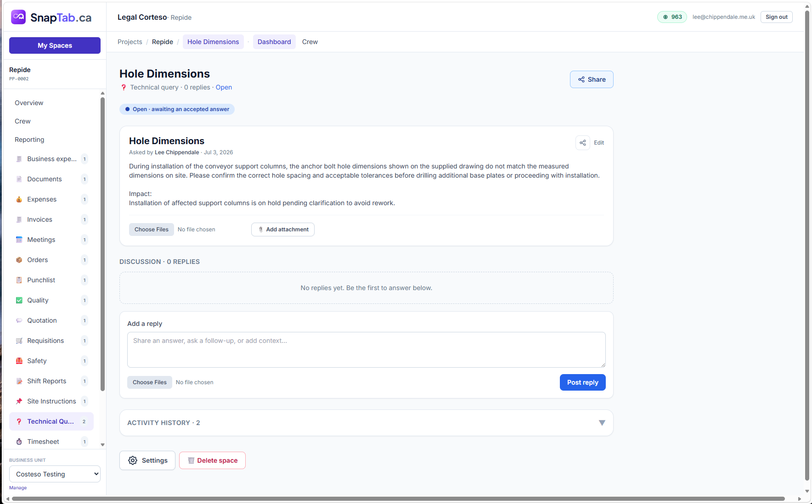Viewport: 812px width, 504px height.
Task: Click the page vertical scrollbar
Action: (x=807, y=246)
